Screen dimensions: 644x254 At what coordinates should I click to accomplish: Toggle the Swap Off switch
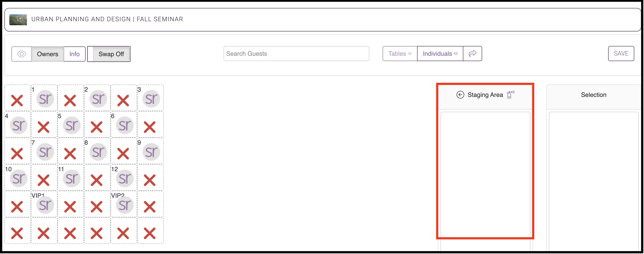coord(109,54)
